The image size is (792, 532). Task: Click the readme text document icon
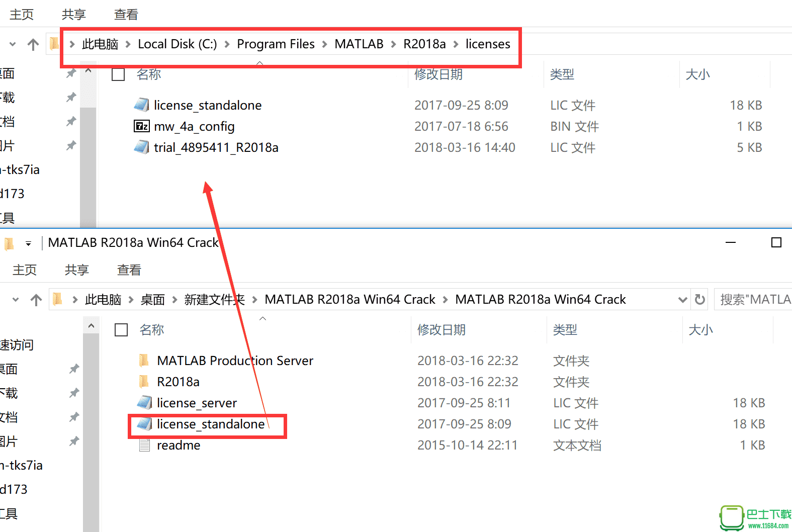144,445
